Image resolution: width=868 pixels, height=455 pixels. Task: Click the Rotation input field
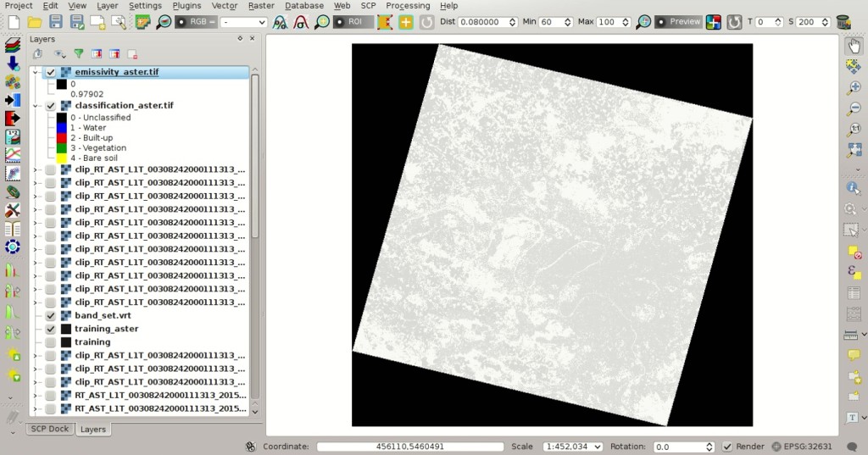pyautogui.click(x=684, y=447)
